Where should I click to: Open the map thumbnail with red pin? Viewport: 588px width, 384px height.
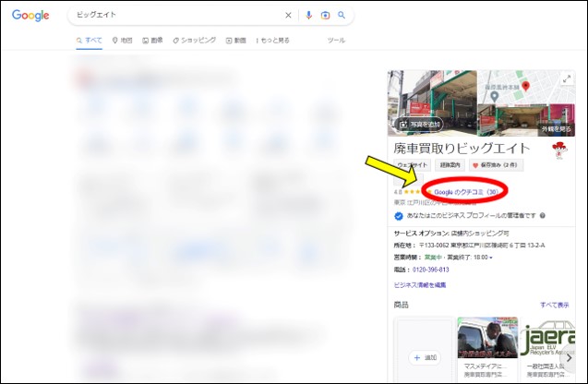point(525,87)
